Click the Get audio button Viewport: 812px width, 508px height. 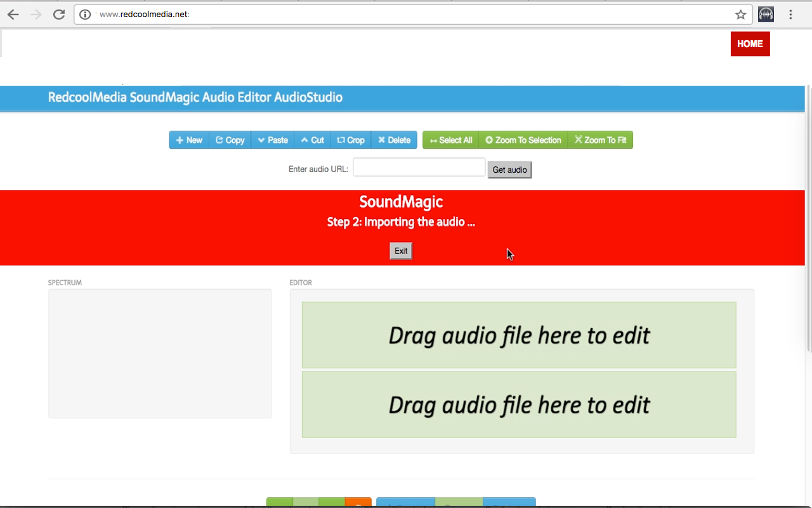click(x=509, y=170)
